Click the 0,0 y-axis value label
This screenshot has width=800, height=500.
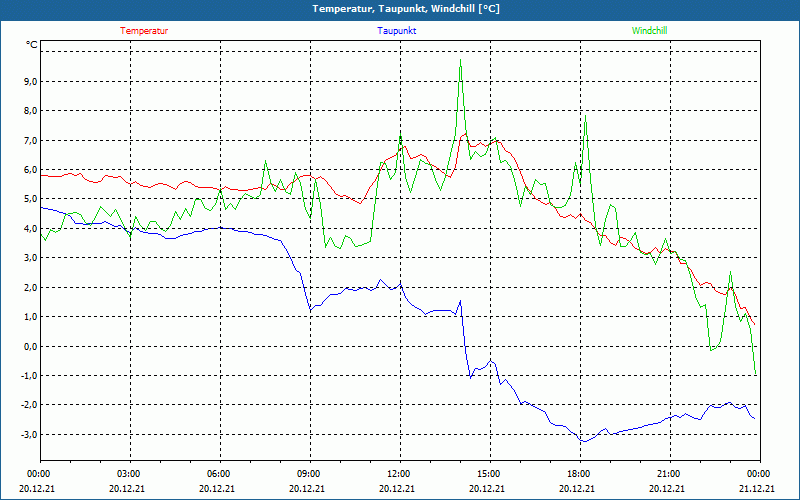tap(29, 346)
